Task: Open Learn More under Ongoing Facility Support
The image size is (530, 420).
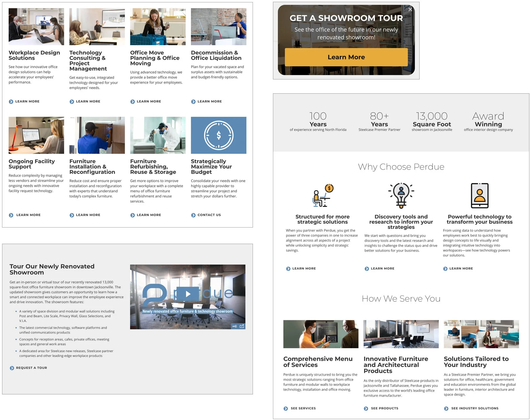Action: [x=25, y=215]
